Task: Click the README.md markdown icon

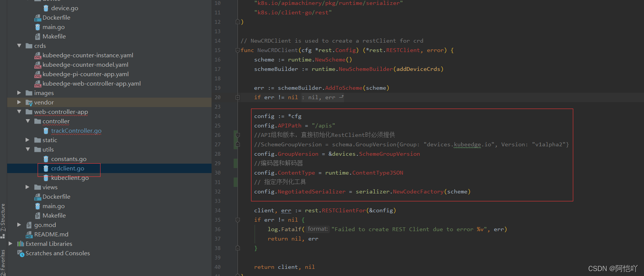Action: pos(29,235)
